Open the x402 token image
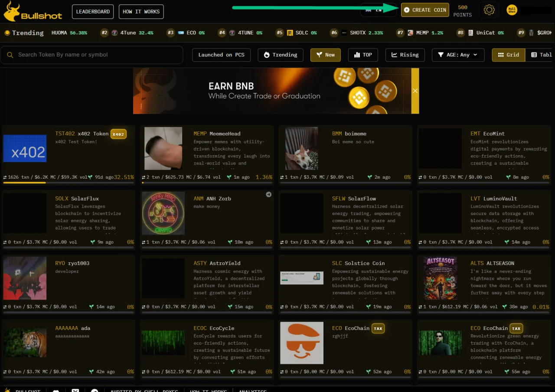Viewport: 555px width, 392px height. [x=25, y=148]
